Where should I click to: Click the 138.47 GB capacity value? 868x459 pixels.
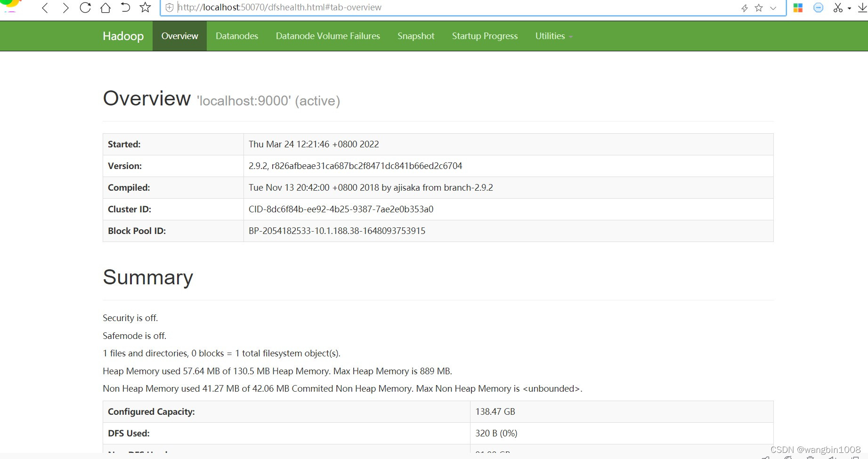point(495,412)
